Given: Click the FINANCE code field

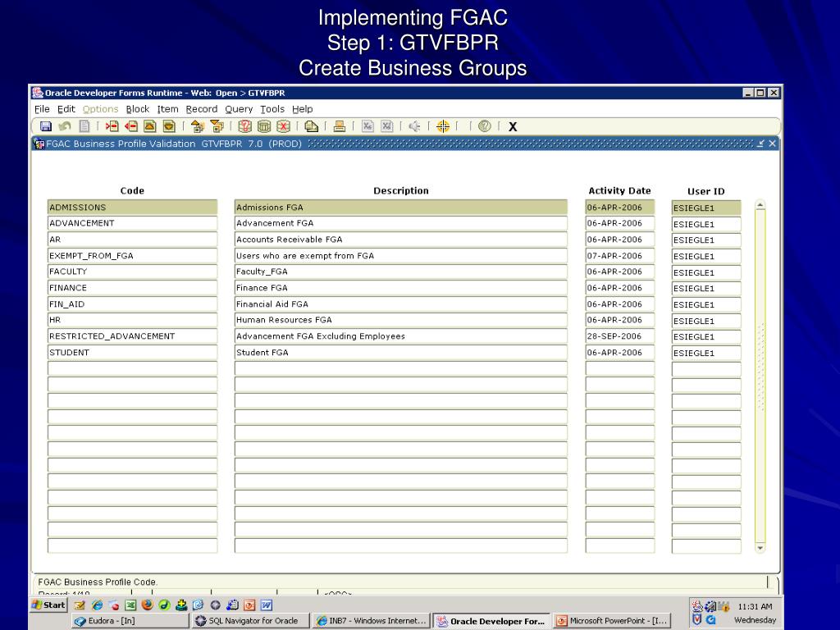Looking at the screenshot, I should 132,288.
